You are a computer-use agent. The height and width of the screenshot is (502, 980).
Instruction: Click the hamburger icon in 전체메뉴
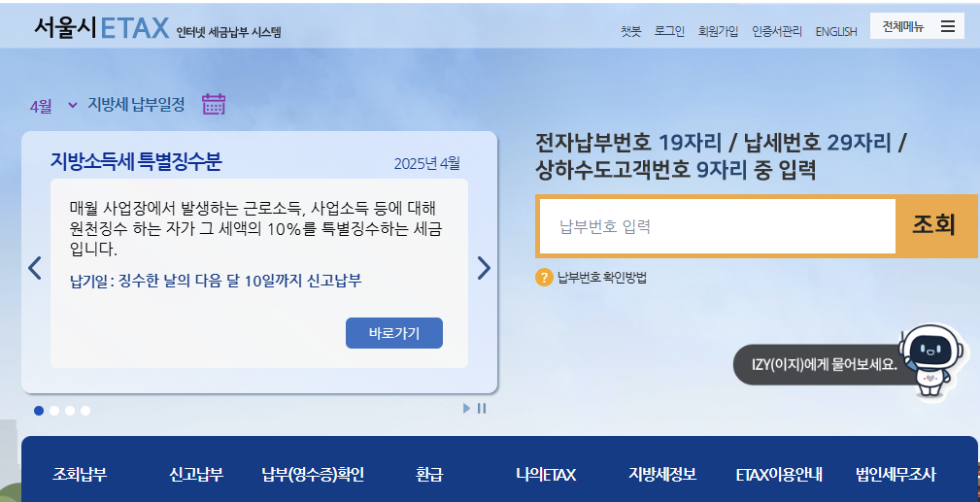[948, 26]
